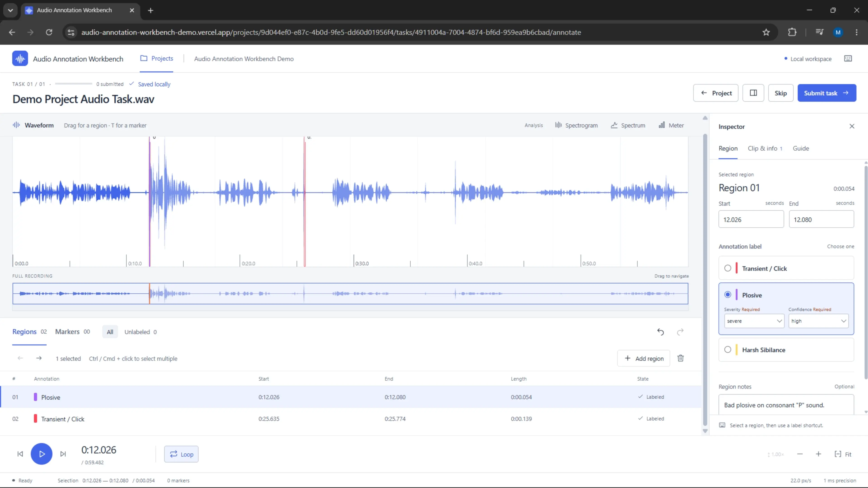This screenshot has height=488, width=868.
Task: Toggle the Loop playback button
Action: [181, 454]
